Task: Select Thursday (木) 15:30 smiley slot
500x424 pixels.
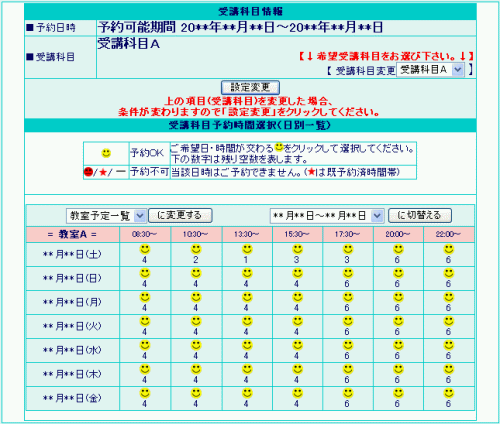Action: click(297, 369)
